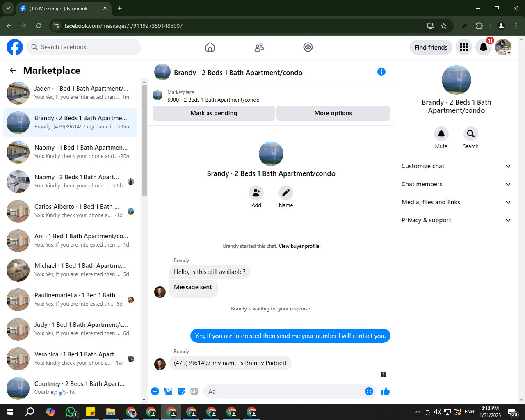Screen dimensions: 525x420
Task: Bookmark this page with star icon
Action: click(x=444, y=26)
